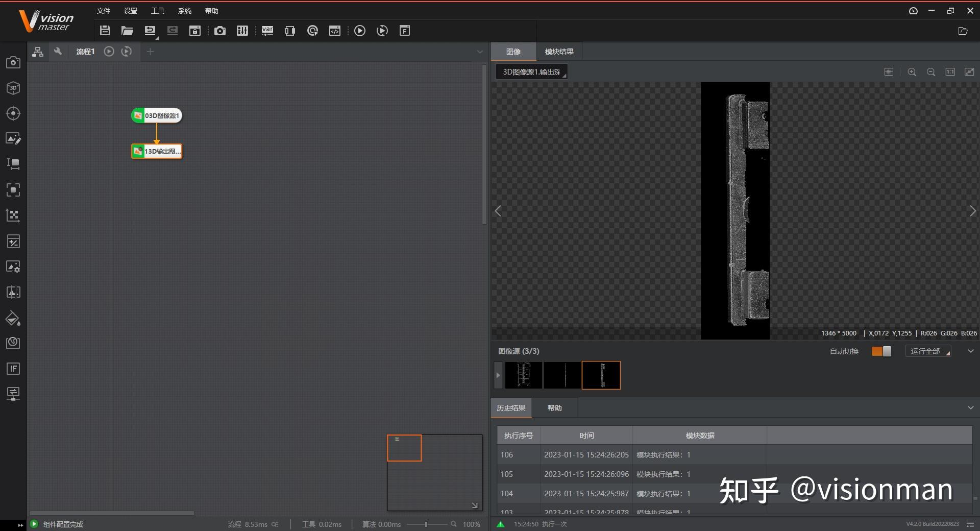The image size is (980, 531).
Task: Open the global variable (var) toolbar icon
Action: pos(267,31)
